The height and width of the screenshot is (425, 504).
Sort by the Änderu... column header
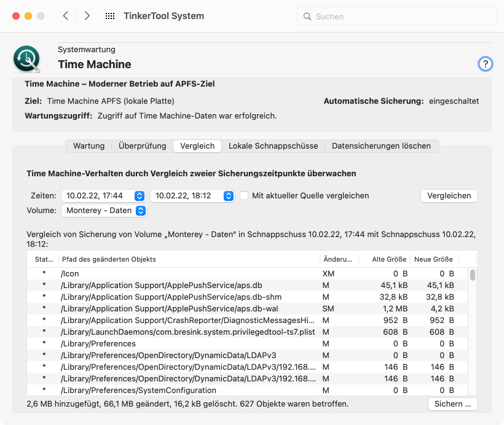click(339, 259)
